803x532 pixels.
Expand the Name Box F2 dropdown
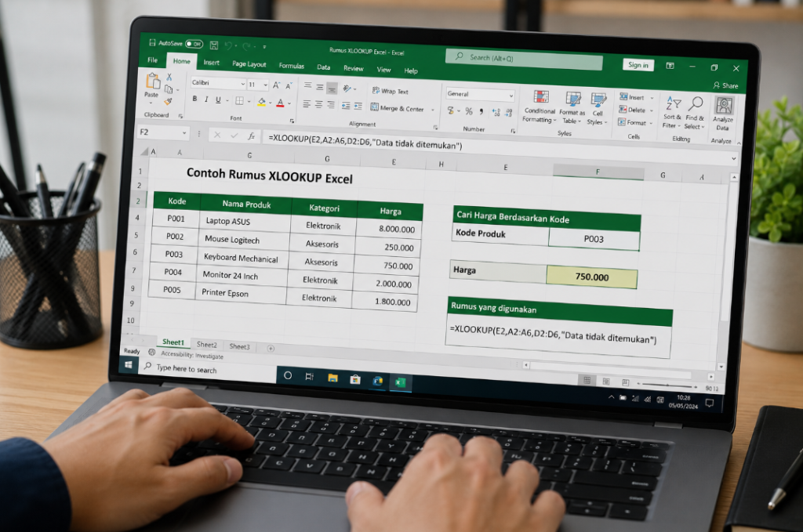[x=184, y=133]
